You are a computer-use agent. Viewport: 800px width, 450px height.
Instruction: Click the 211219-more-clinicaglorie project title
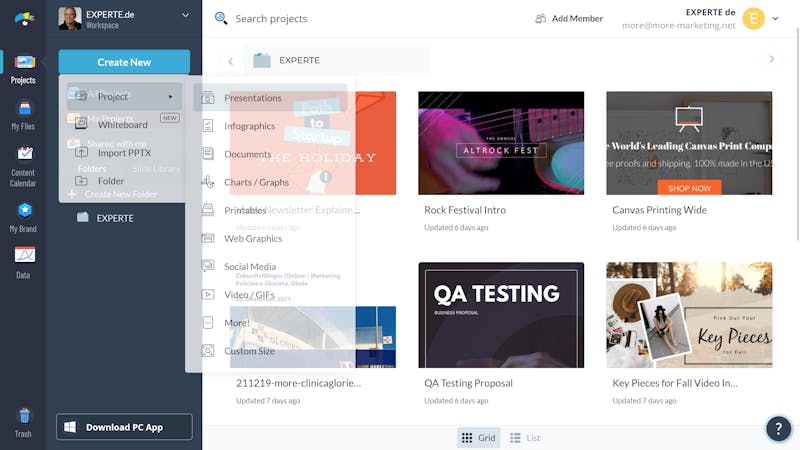pos(298,383)
